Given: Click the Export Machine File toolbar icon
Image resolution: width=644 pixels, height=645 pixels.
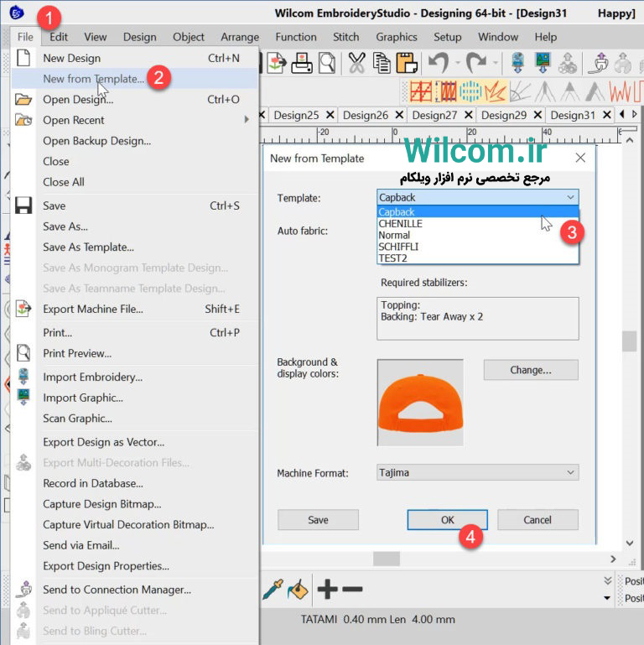Looking at the screenshot, I should pyautogui.click(x=277, y=63).
